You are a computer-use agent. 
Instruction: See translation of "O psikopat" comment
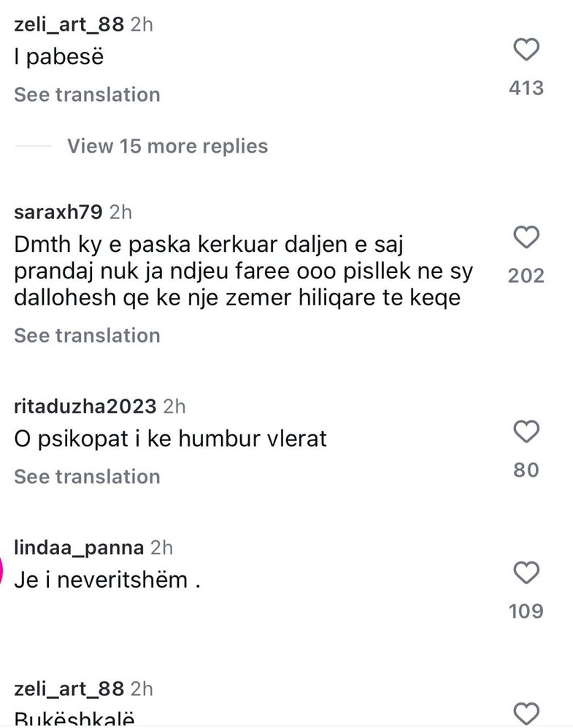(87, 477)
